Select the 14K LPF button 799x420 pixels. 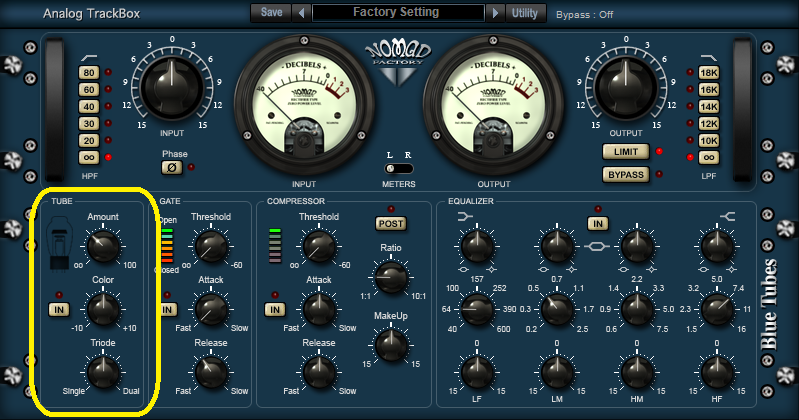pos(709,107)
